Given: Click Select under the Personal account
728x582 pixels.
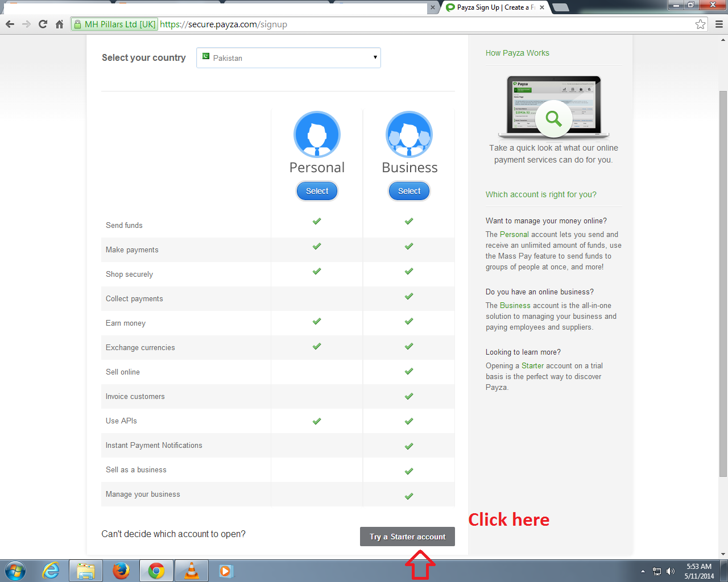Looking at the screenshot, I should coord(317,191).
